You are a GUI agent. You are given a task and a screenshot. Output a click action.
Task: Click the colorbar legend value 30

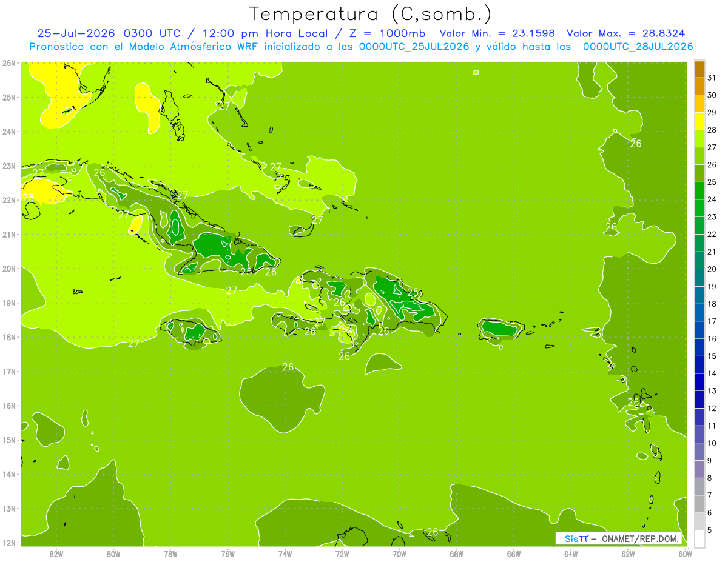pos(712,95)
